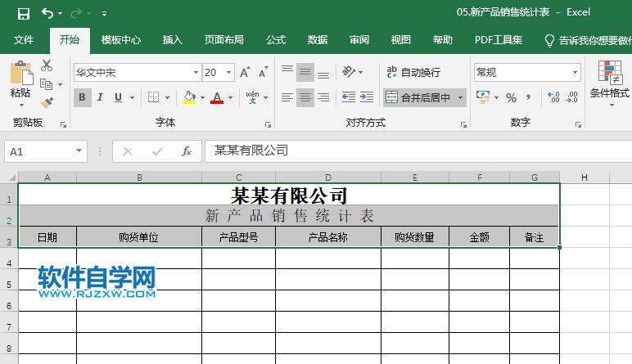Open the 对齐方式 group dialog launcher
Screen dimensions: 632x364
(463, 125)
